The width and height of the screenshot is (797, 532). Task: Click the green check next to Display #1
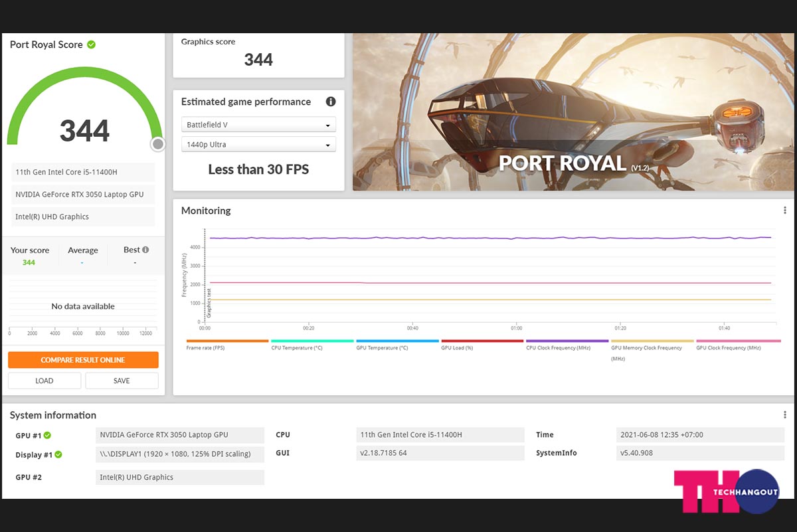click(x=58, y=455)
